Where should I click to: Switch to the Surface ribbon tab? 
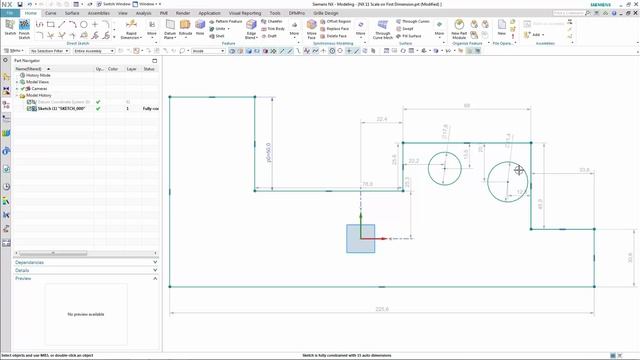pos(72,13)
